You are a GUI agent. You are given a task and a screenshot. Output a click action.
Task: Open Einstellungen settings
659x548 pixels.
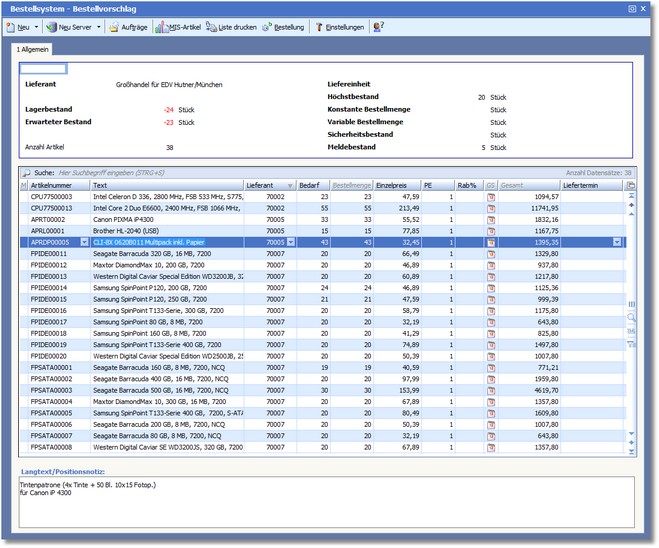click(340, 27)
